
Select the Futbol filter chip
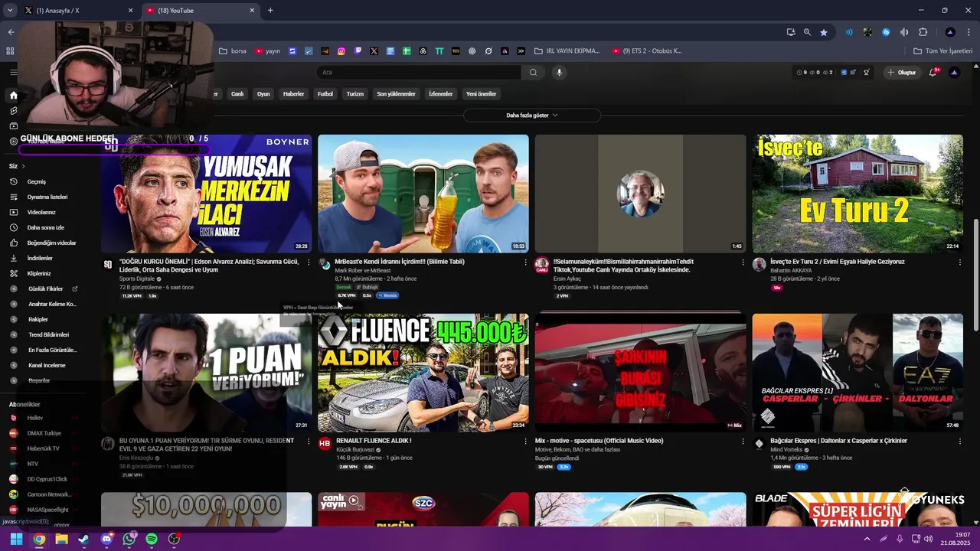(325, 93)
